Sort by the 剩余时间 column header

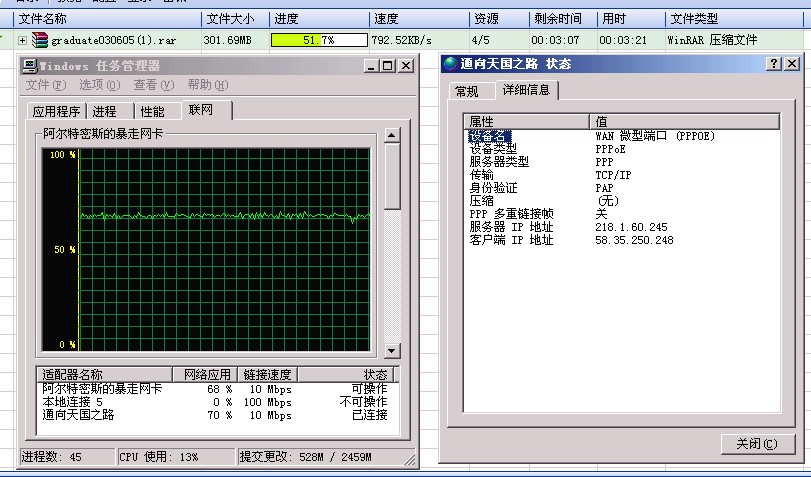[563, 19]
